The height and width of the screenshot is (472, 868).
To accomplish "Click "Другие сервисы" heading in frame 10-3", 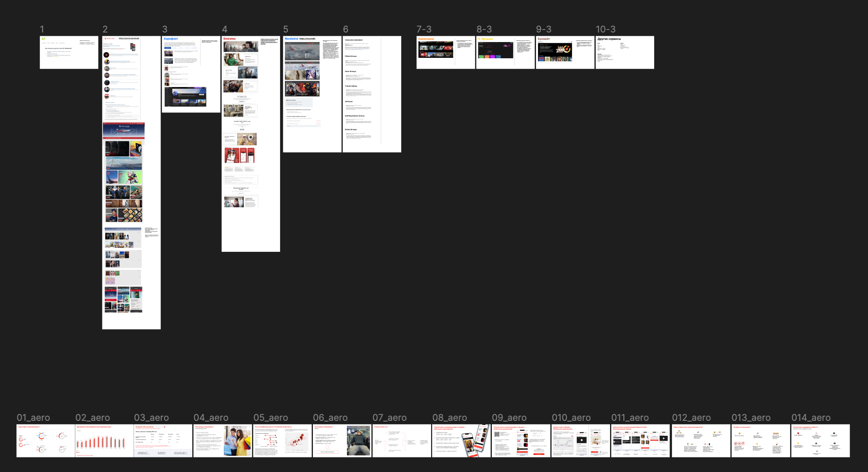I will point(609,39).
